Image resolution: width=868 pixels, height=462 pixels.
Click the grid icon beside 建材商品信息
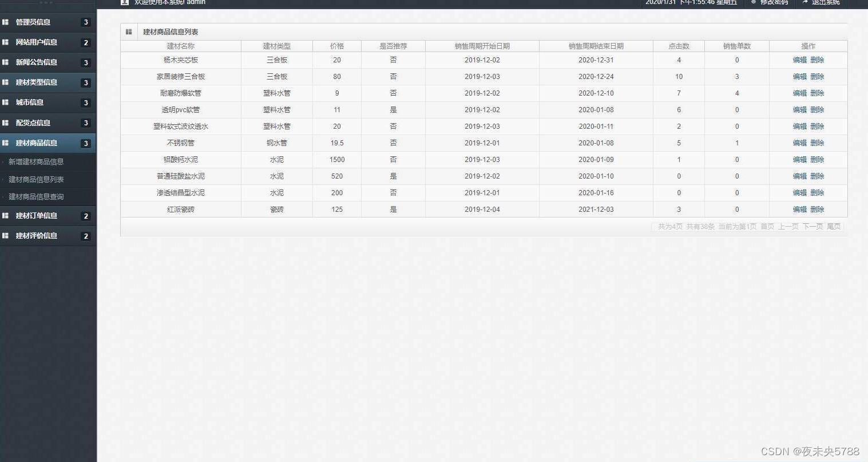[x=5, y=143]
